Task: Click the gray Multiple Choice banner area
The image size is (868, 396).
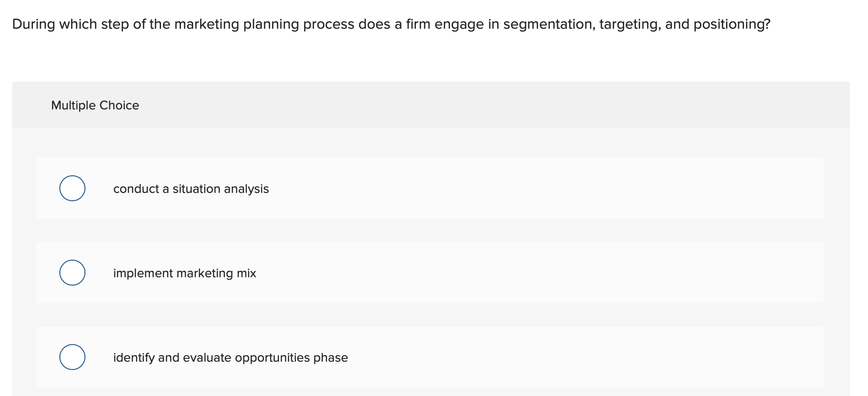Action: pos(432,105)
